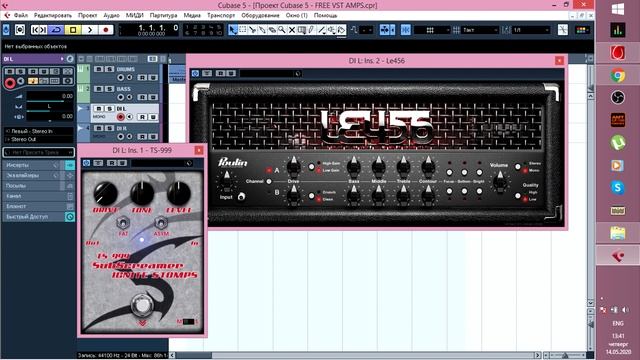Click the TS-999 Drive knob

(106, 193)
